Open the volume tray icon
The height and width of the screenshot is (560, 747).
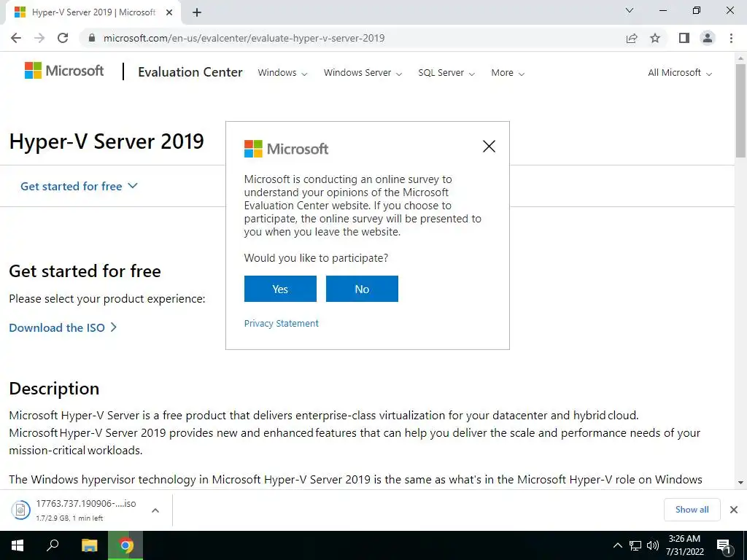[x=653, y=545]
